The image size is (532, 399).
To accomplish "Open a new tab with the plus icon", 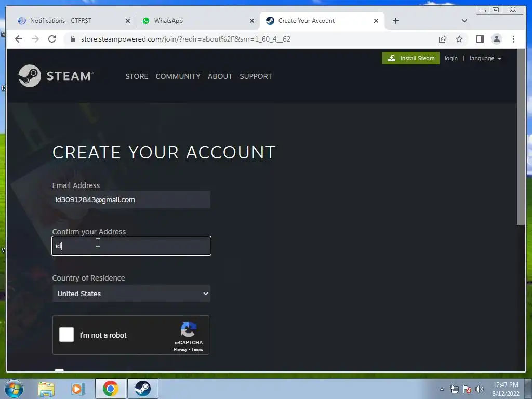I will click(x=395, y=21).
